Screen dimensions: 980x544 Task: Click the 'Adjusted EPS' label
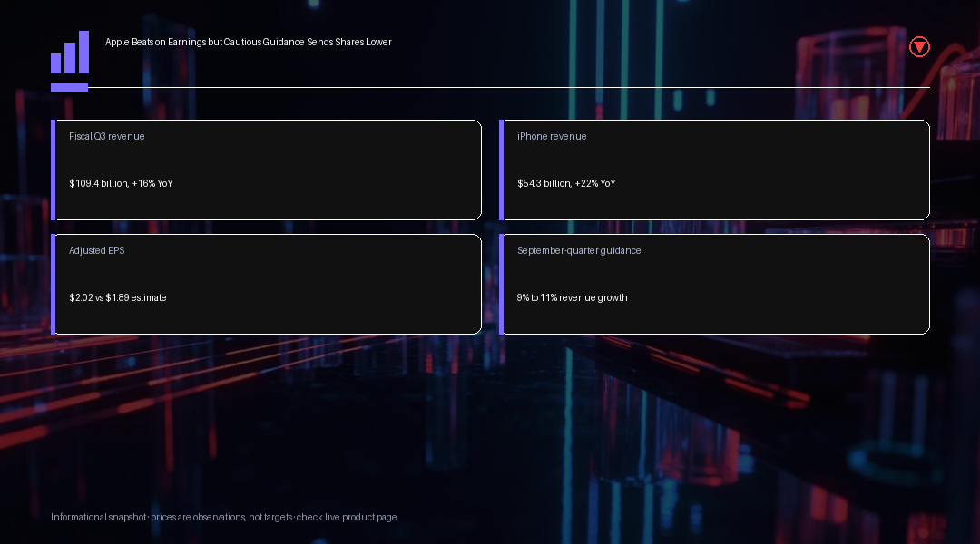pos(97,250)
